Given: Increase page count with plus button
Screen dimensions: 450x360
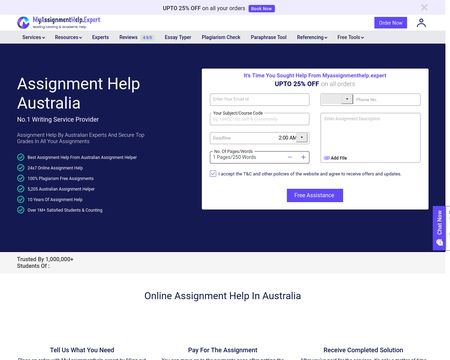Looking at the screenshot, I should (x=303, y=157).
